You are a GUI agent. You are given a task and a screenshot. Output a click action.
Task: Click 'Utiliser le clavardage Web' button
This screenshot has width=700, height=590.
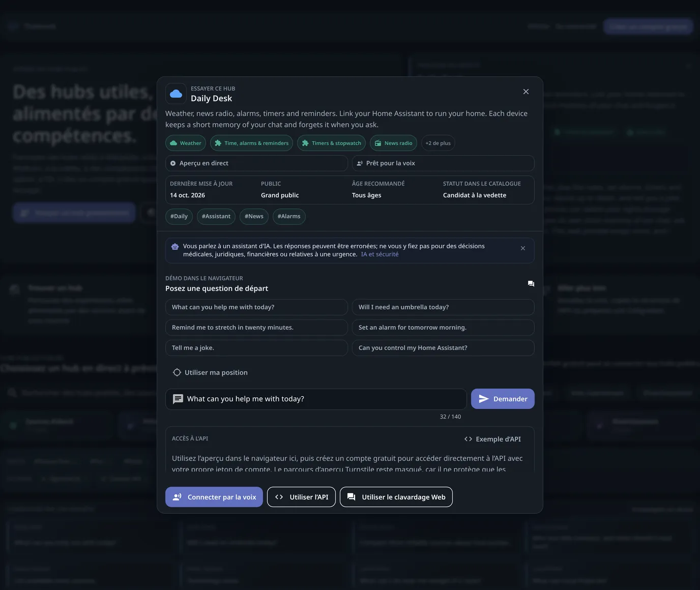pos(396,497)
